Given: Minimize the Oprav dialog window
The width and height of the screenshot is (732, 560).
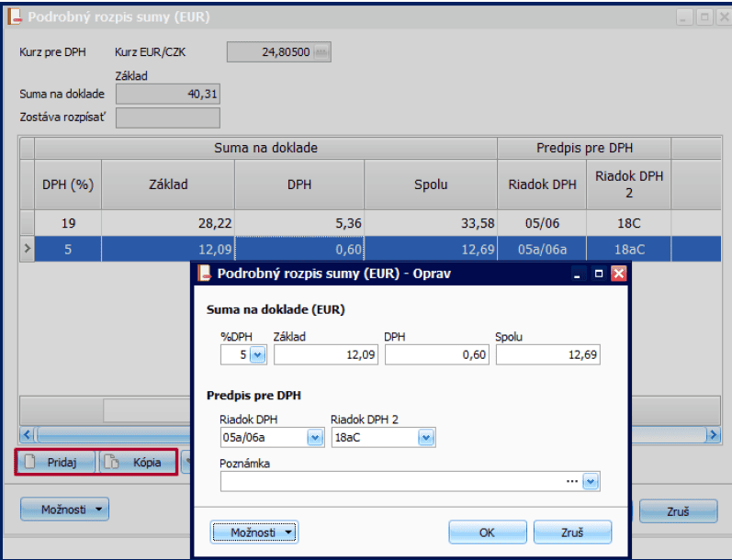Looking at the screenshot, I should coord(577,274).
